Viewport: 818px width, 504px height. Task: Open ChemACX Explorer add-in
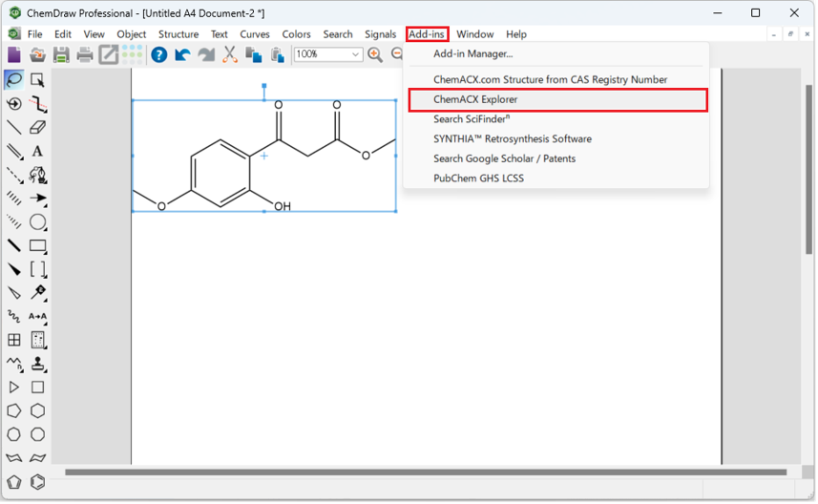pyautogui.click(x=475, y=99)
